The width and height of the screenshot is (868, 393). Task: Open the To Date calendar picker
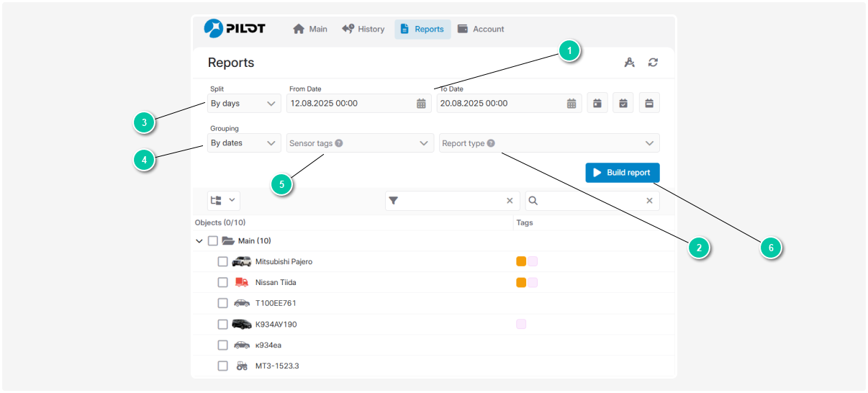[571, 104]
